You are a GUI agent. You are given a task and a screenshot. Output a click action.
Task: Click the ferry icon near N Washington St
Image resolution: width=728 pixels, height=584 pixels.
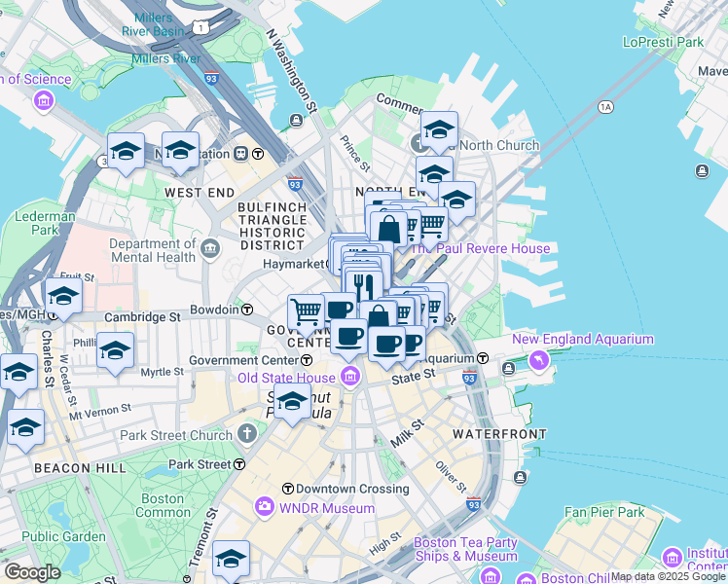point(296,121)
